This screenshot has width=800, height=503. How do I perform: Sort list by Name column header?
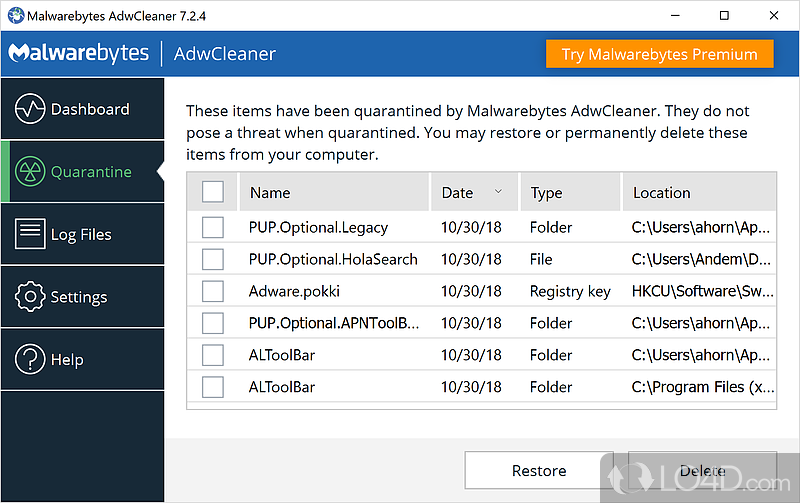click(270, 193)
